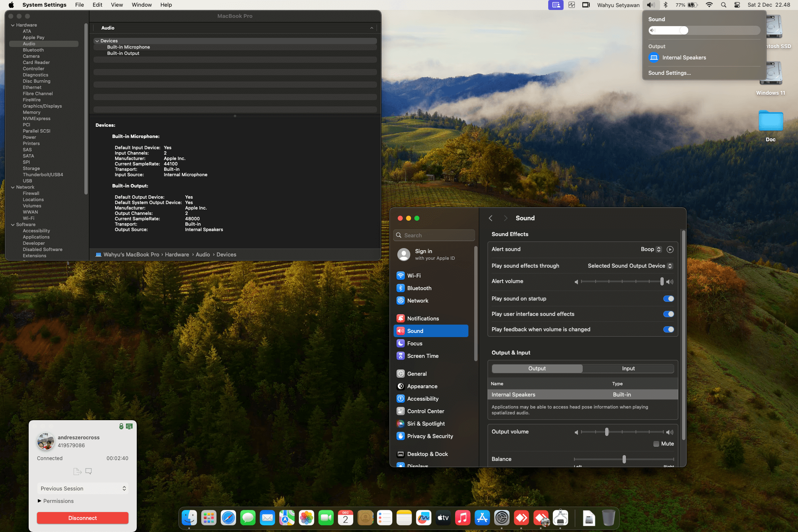Open the Play sound effects through dropdown

[x=630, y=266]
